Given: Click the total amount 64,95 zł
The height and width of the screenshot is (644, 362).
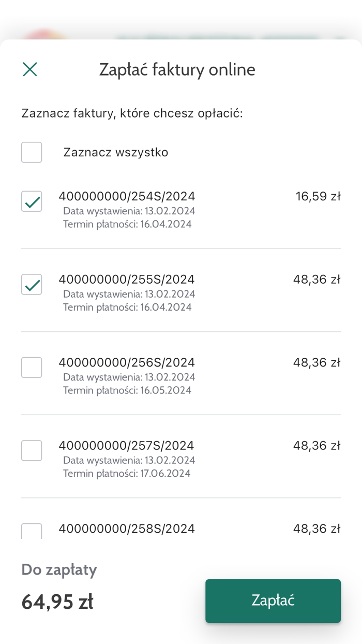Looking at the screenshot, I should point(57,601).
